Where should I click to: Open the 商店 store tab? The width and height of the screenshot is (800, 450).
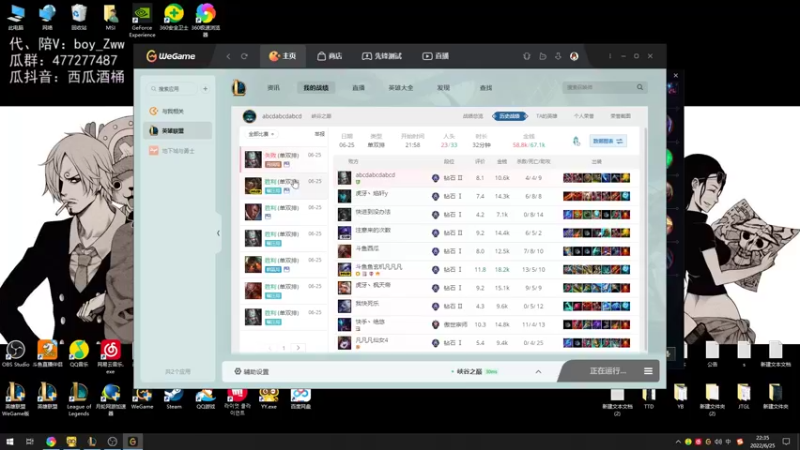tap(330, 56)
